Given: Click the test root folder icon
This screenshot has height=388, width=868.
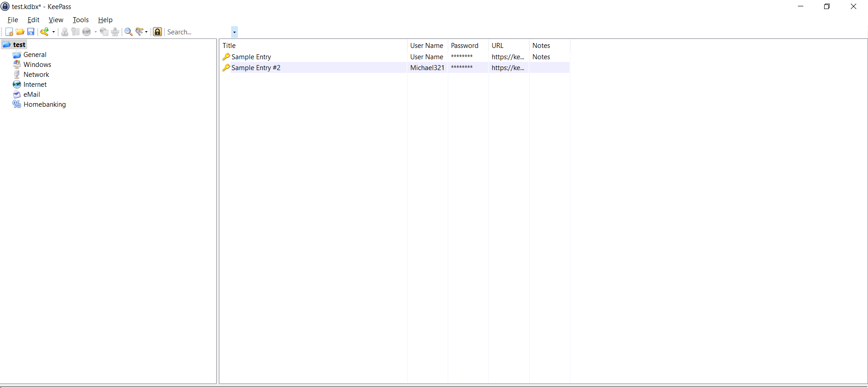Looking at the screenshot, I should [6, 44].
